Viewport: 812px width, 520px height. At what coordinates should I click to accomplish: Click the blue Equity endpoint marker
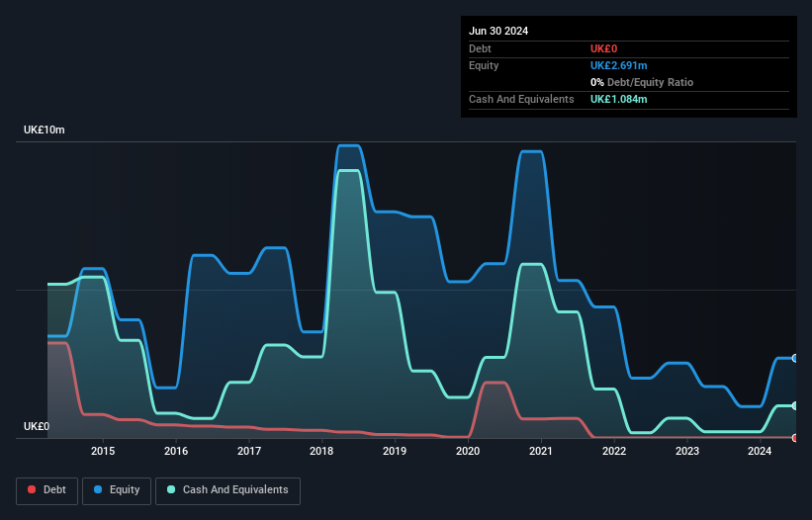(795, 358)
